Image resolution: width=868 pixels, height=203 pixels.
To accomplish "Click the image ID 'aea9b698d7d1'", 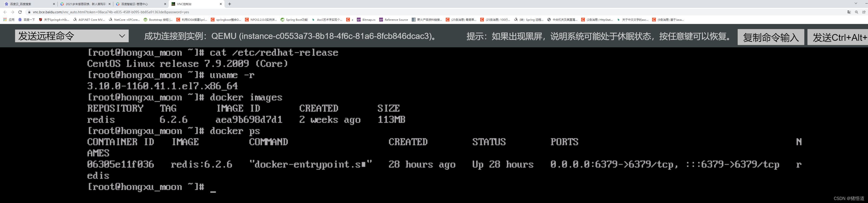I will tap(249, 120).
